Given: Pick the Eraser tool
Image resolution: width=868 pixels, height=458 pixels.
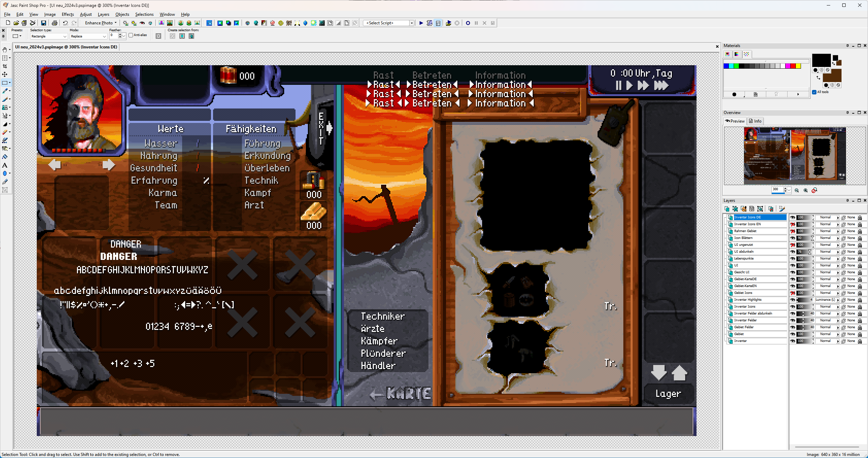Looking at the screenshot, I should coord(5,132).
